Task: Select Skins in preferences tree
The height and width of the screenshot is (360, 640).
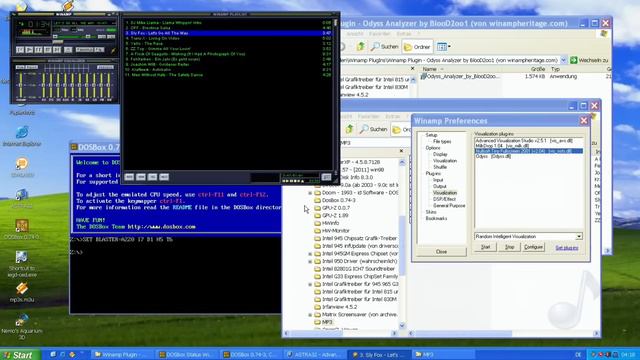Action: point(431,212)
